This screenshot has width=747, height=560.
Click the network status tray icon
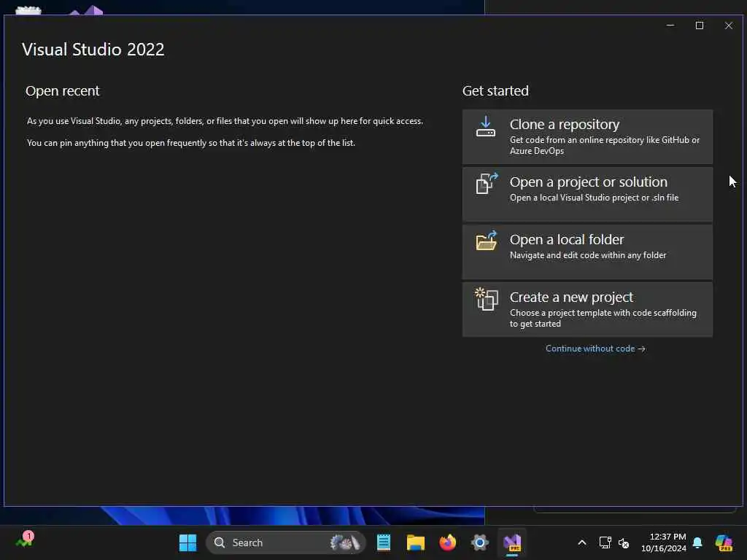[605, 542]
